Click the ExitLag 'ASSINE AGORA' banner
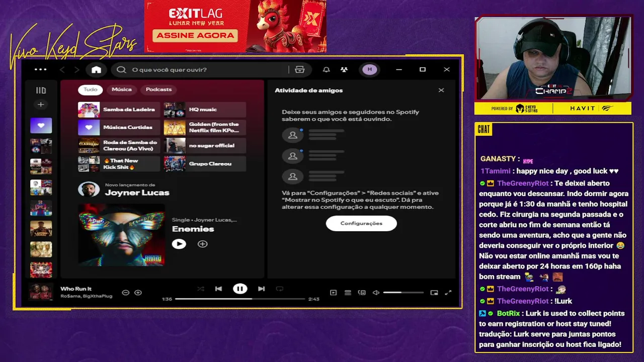The height and width of the screenshot is (362, 644). click(x=195, y=35)
